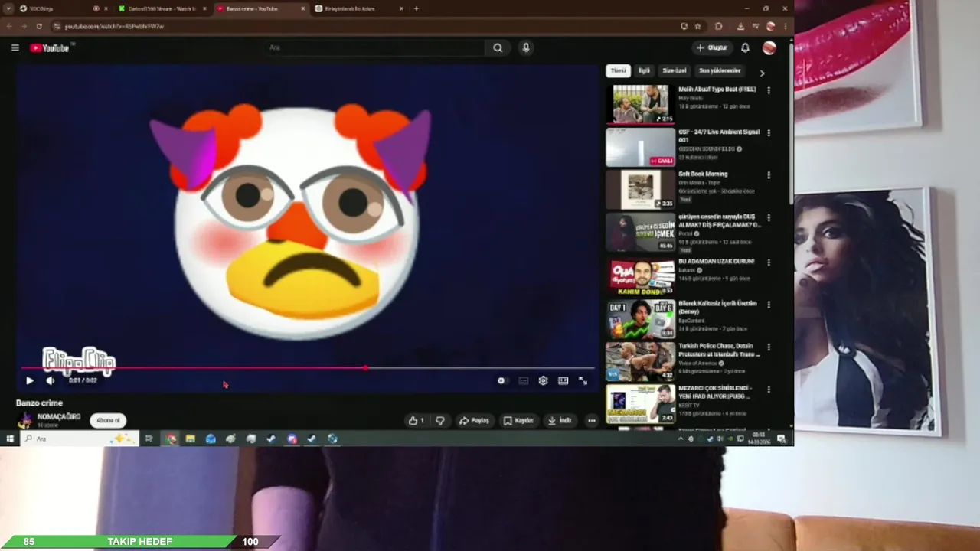Select the İlgili filter chip
Viewport: 980px width, 551px height.
point(644,70)
